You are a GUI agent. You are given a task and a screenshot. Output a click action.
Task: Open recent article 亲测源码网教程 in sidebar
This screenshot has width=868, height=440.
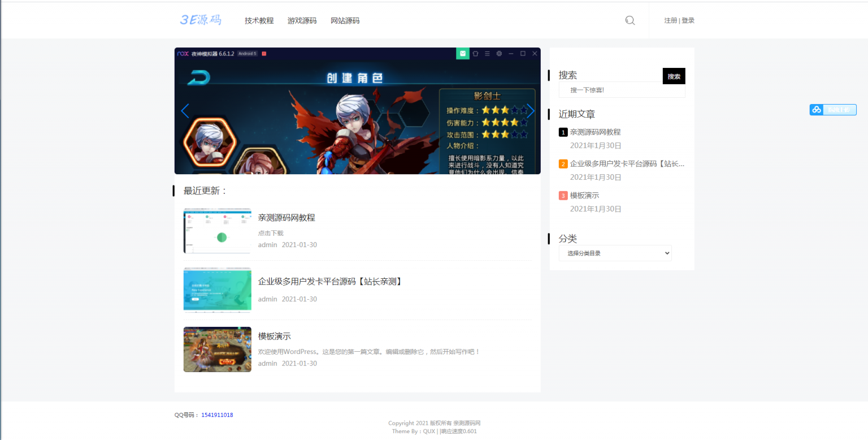coord(595,132)
